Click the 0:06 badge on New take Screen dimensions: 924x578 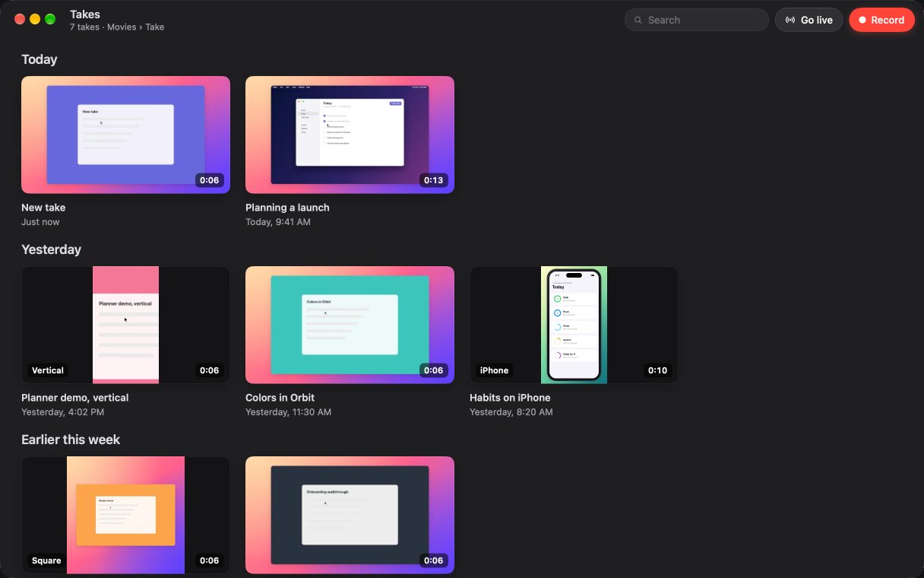(209, 180)
